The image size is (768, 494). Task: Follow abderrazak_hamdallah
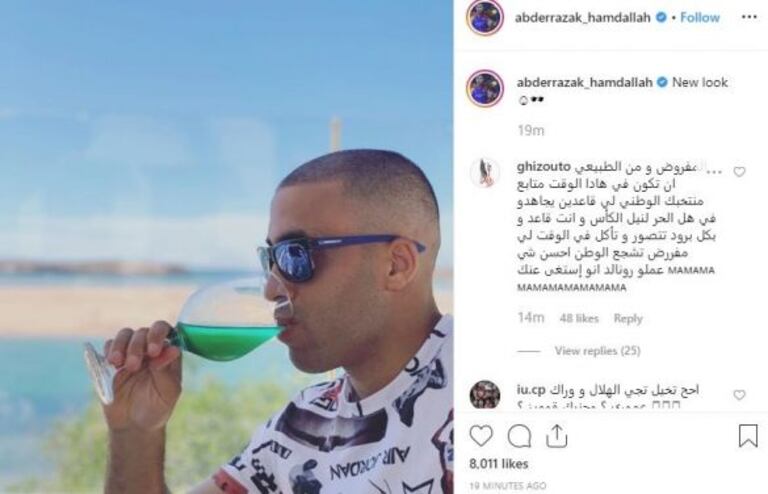coord(700,18)
